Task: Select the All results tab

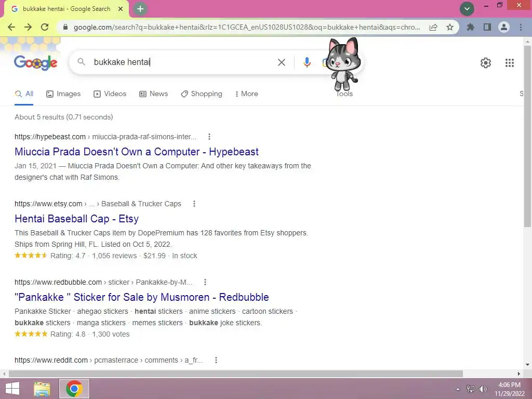Action: tap(24, 94)
